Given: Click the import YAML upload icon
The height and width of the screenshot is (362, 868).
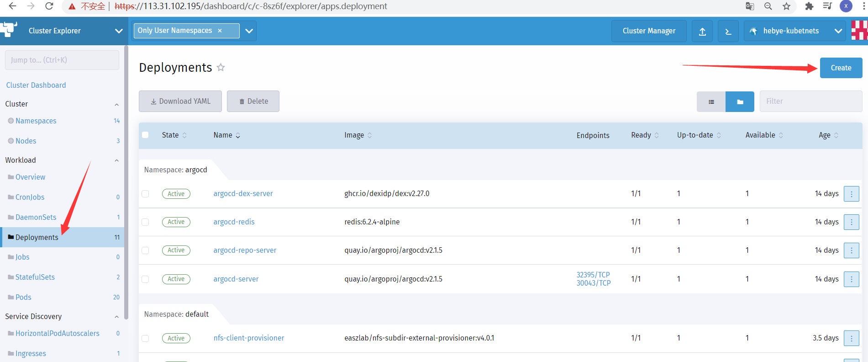Looking at the screenshot, I should coord(702,31).
